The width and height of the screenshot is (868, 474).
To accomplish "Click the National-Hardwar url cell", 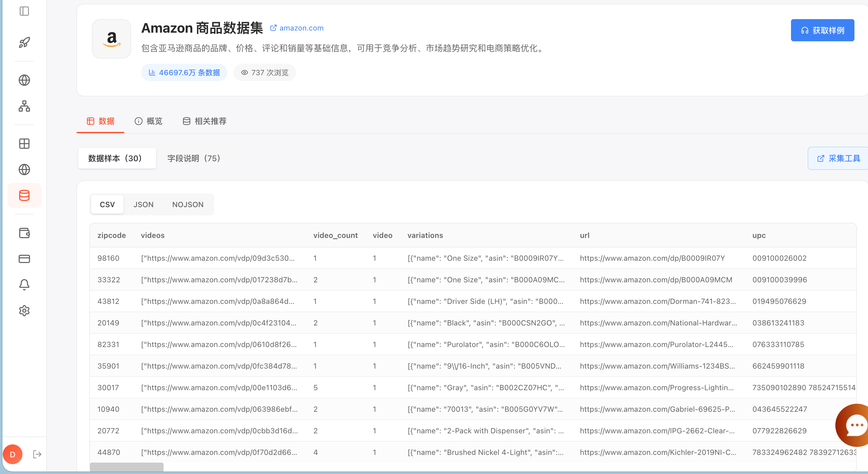I will coord(659,323).
